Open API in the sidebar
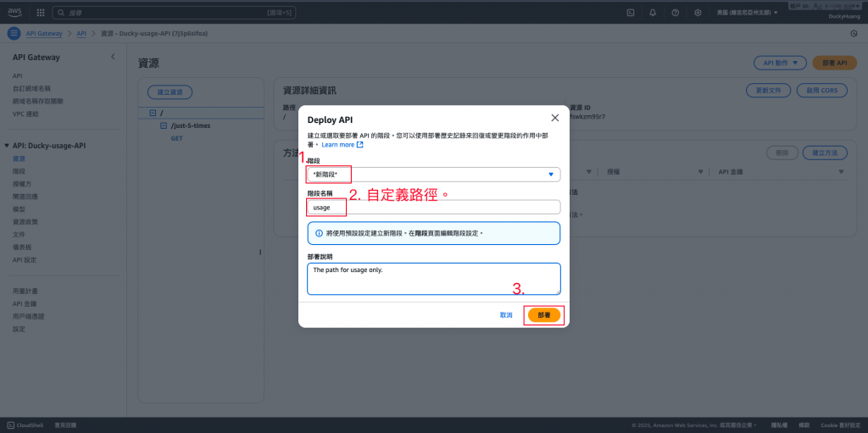 [17, 76]
